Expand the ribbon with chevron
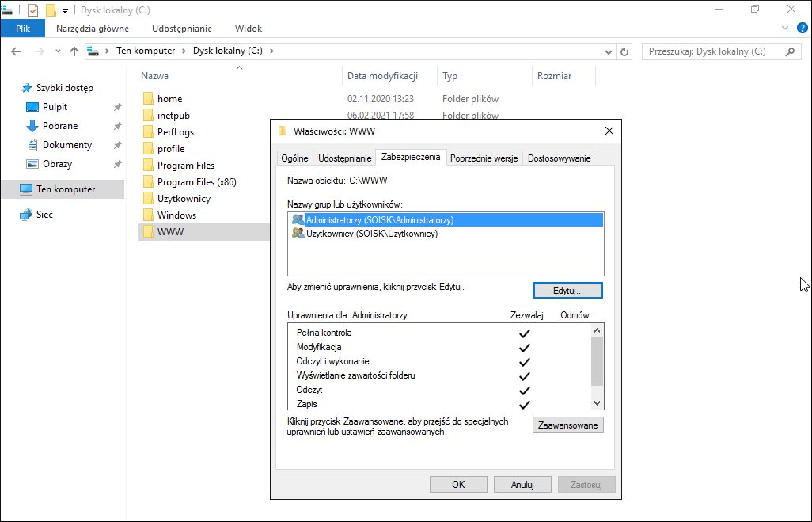812x522 pixels. 785,29
